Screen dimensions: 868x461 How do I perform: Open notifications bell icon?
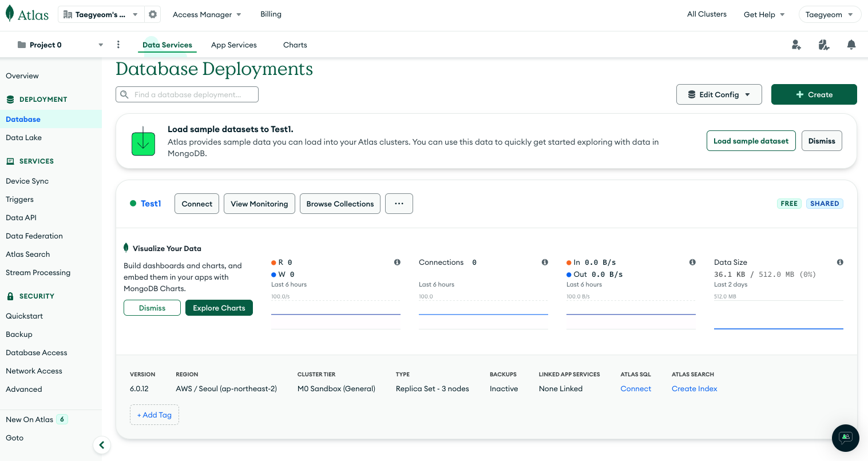point(851,45)
